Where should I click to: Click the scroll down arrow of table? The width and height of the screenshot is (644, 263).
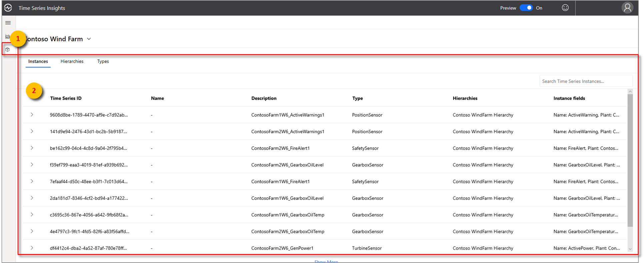coord(630,249)
